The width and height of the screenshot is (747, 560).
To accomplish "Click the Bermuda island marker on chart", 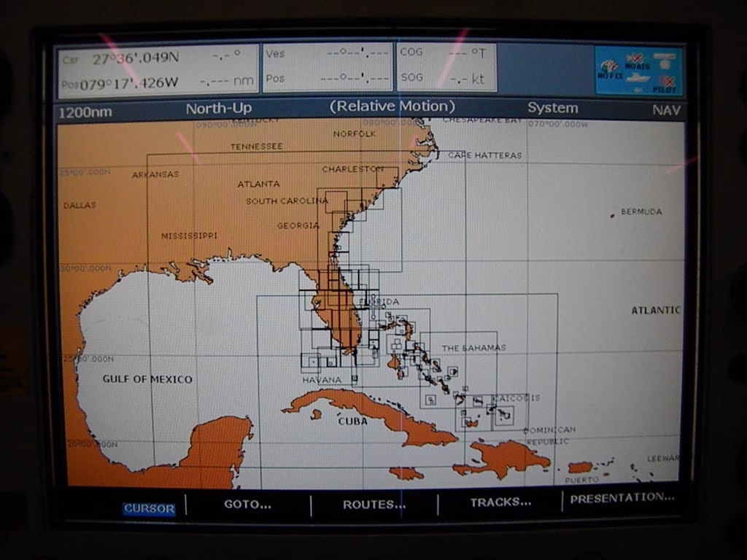I will point(612,215).
